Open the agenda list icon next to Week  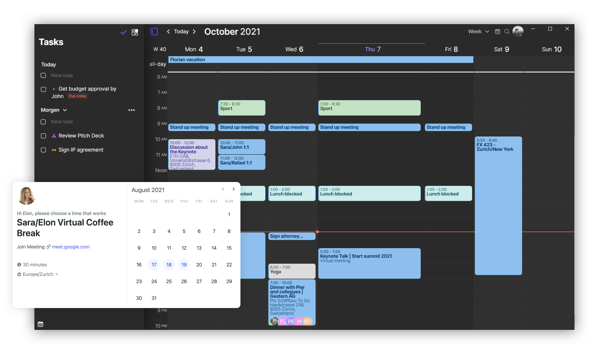497,31
